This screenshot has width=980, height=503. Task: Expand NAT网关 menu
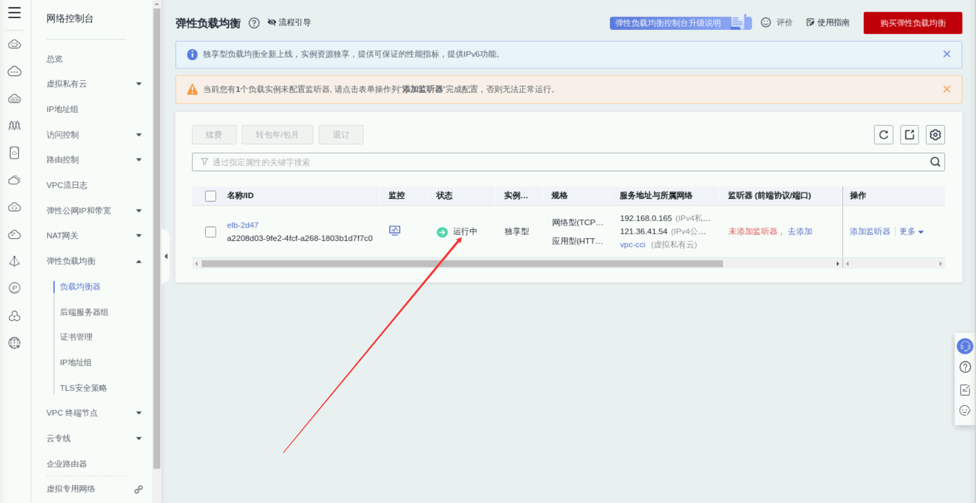139,235
